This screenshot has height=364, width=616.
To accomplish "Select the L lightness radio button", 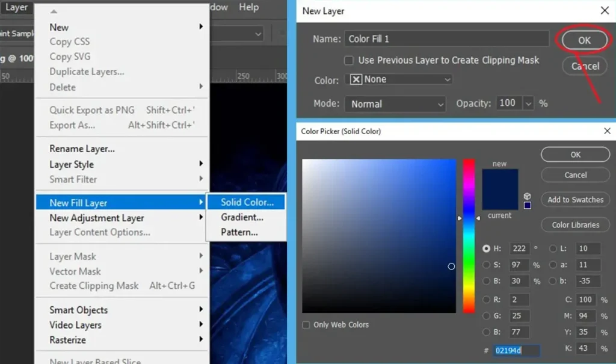I will point(553,248).
